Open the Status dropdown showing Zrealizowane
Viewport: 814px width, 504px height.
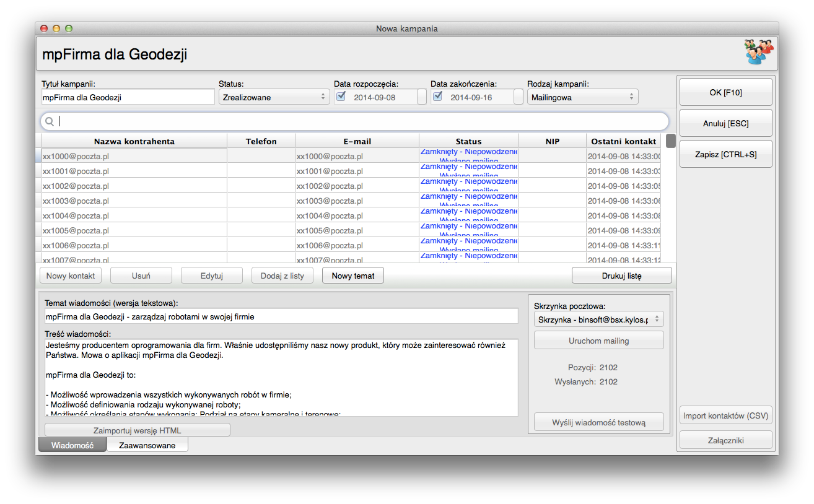click(274, 97)
